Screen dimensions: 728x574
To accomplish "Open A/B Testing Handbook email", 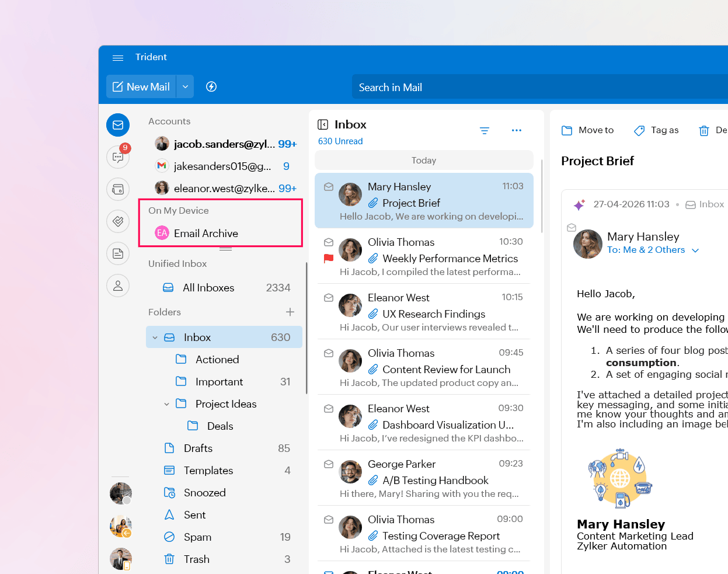I will [424, 478].
